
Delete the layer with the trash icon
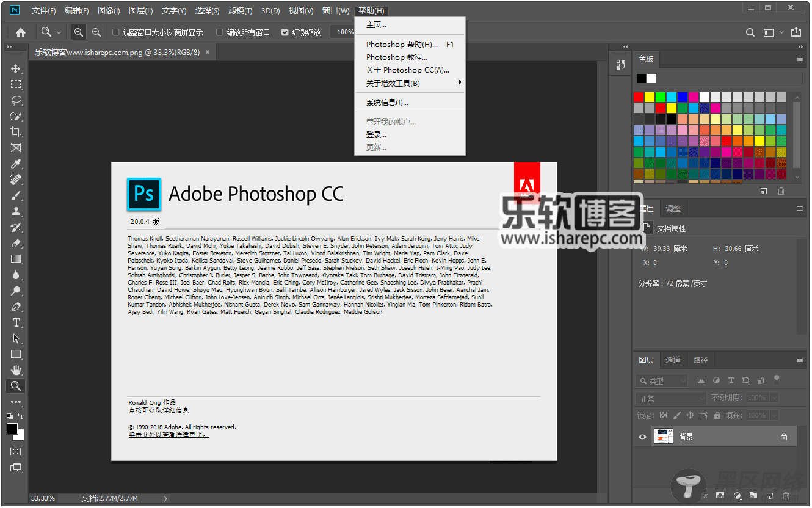[786, 495]
